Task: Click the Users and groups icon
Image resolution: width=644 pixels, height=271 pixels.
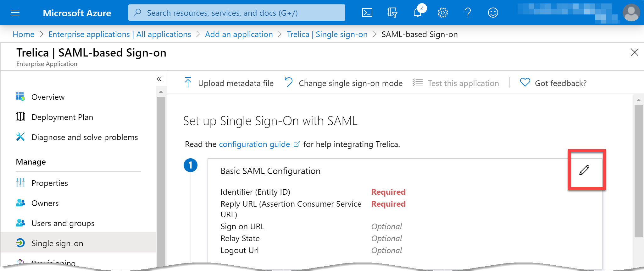Action: (20, 223)
